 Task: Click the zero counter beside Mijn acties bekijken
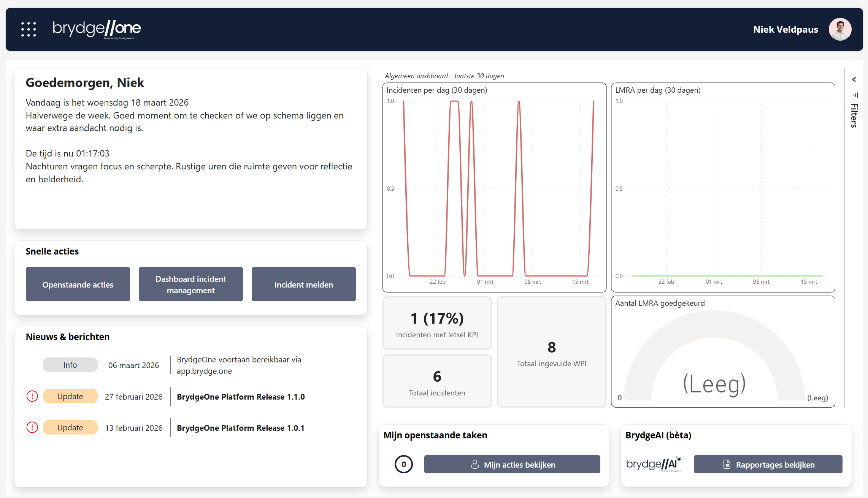click(404, 464)
